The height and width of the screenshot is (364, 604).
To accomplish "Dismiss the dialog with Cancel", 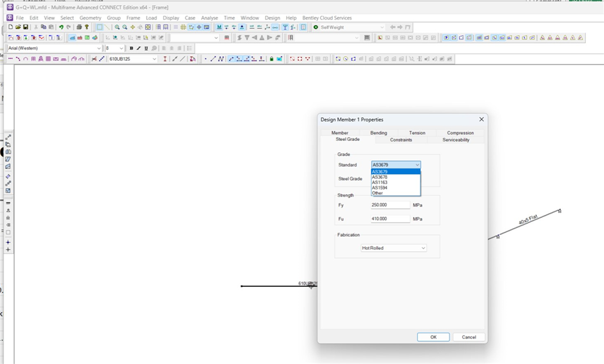I will [469, 336].
